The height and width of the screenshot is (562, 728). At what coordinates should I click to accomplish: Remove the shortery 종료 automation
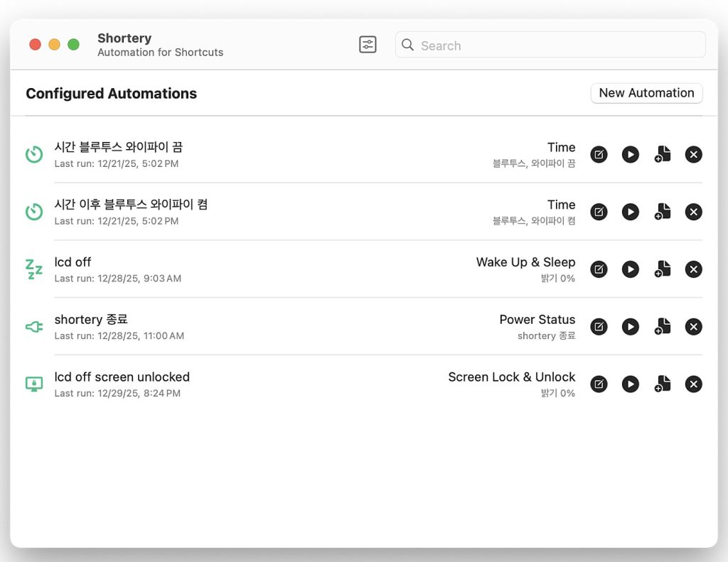tap(694, 327)
